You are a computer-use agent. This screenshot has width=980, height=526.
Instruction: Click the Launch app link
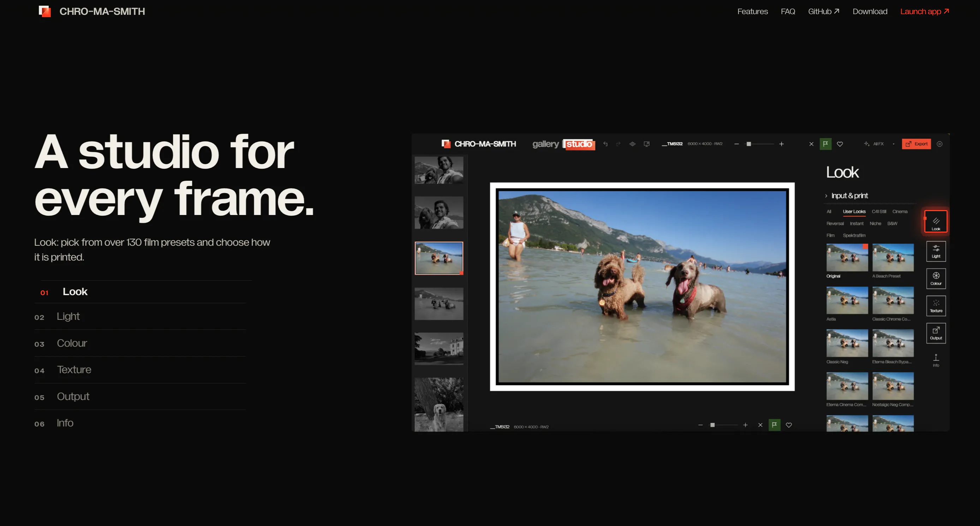pyautogui.click(x=925, y=11)
